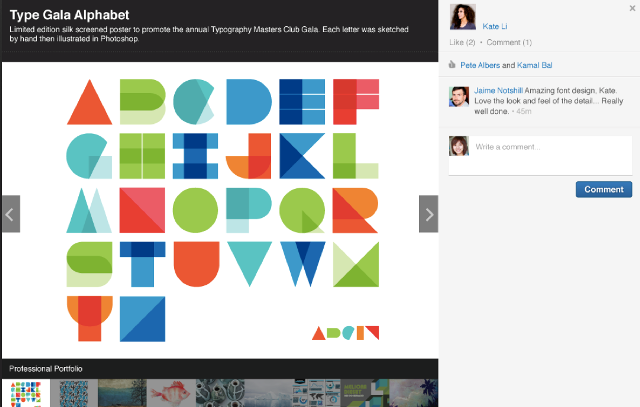Screen dimensions: 640x407
Task: Like this post via Like (2)
Action: 462,42
